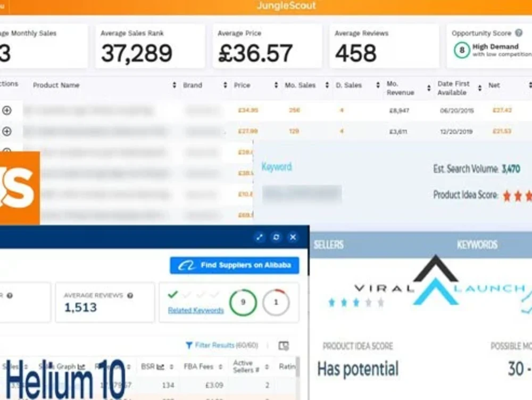Click the 06/20/2015 date cell
Image resolution: width=532 pixels, height=400 pixels.
point(456,111)
